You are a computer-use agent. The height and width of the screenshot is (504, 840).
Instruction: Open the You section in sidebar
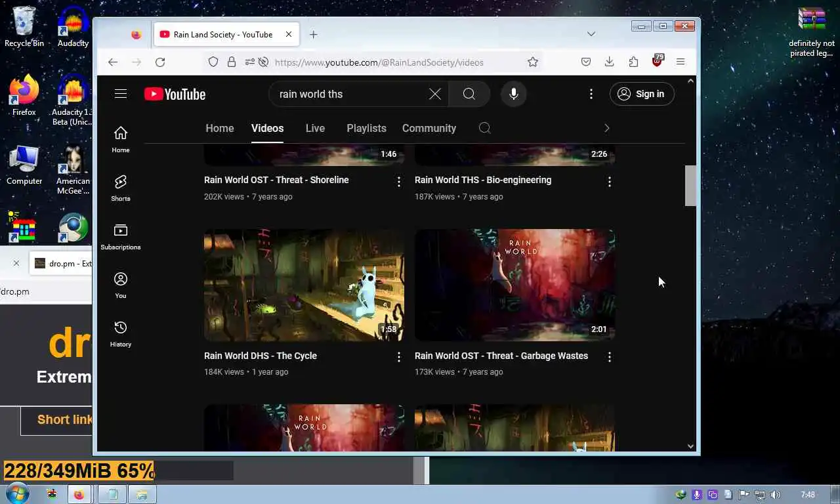click(x=121, y=285)
